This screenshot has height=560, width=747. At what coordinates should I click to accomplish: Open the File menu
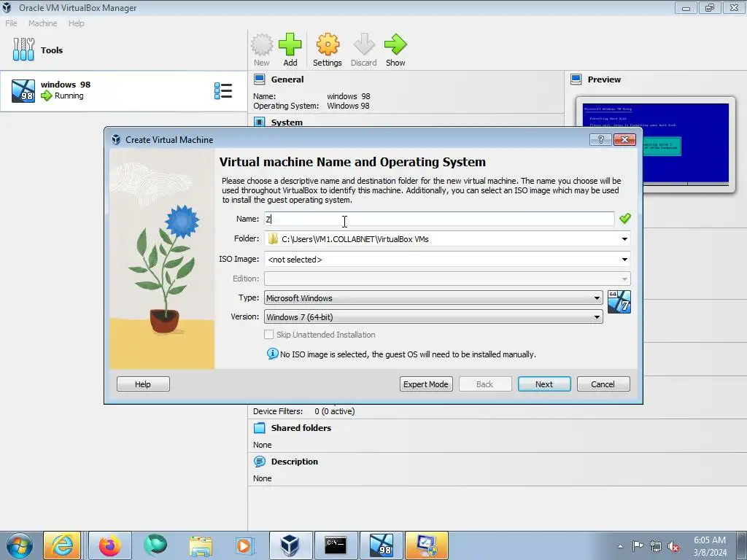click(x=11, y=23)
